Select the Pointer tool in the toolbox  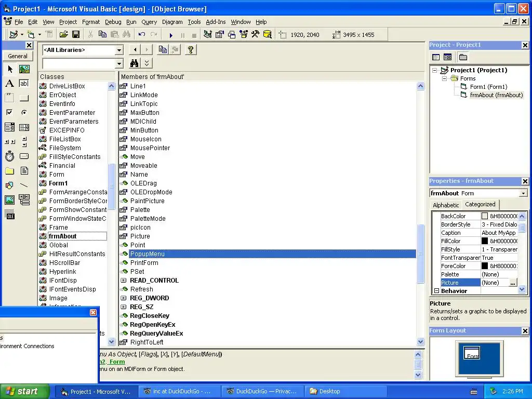10,69
